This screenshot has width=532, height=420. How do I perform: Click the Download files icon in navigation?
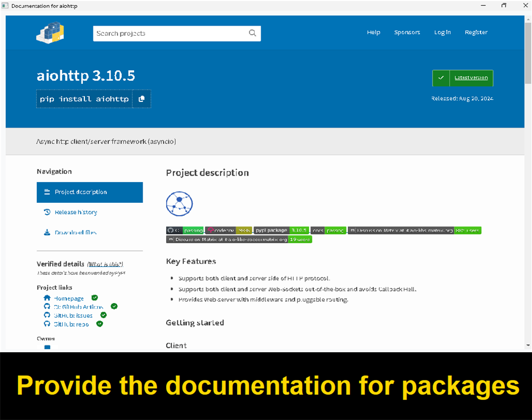(x=47, y=232)
